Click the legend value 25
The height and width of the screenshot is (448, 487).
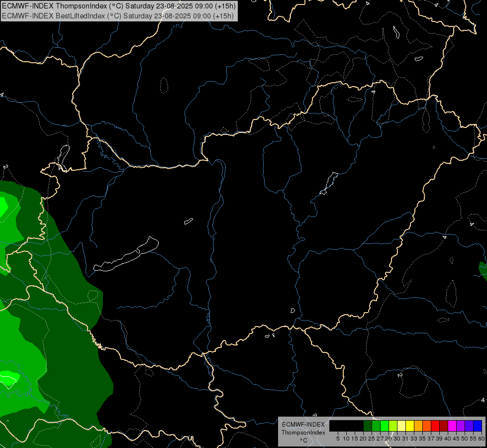point(372,439)
